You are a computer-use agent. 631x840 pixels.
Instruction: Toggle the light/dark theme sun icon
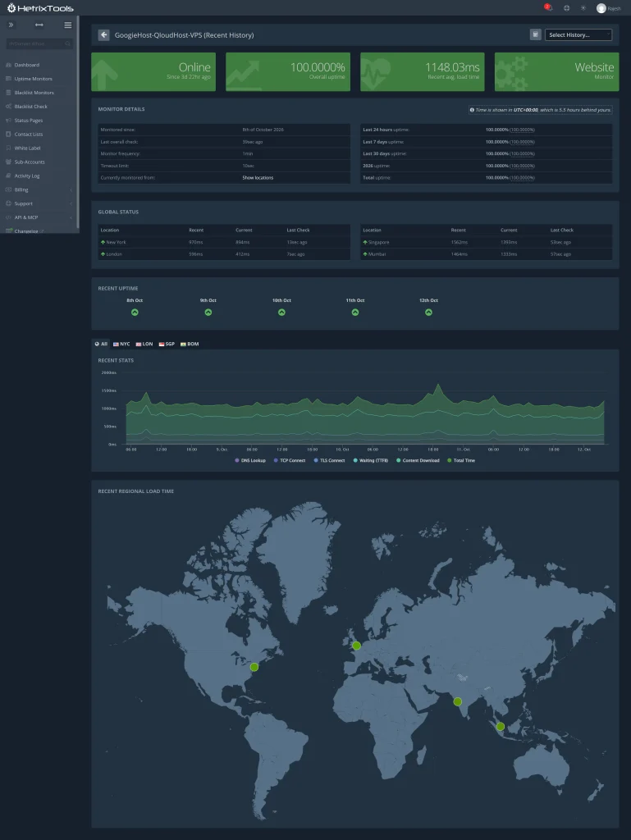pyautogui.click(x=583, y=8)
